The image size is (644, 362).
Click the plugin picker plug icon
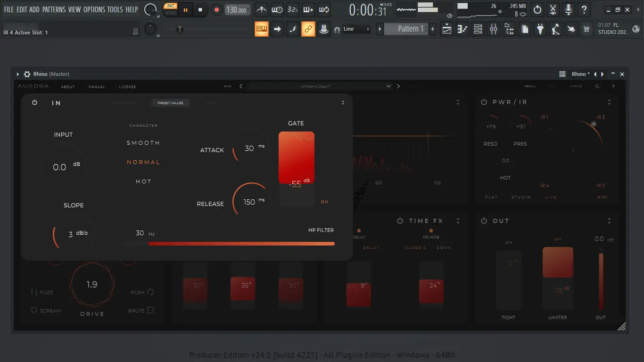pos(540,29)
